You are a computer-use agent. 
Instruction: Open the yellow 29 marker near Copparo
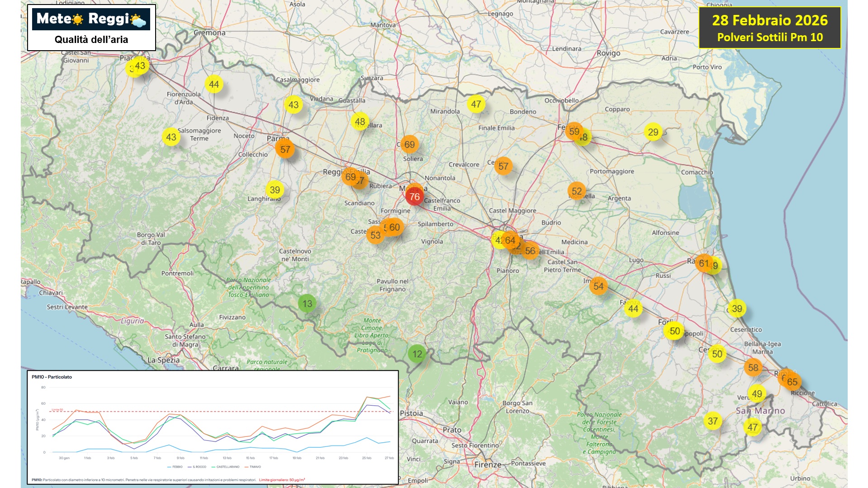click(653, 132)
